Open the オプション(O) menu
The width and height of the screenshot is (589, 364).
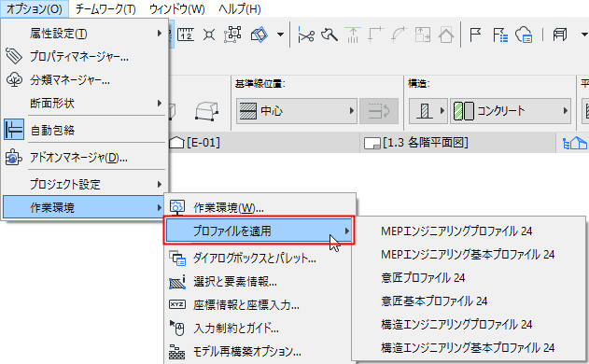point(35,9)
